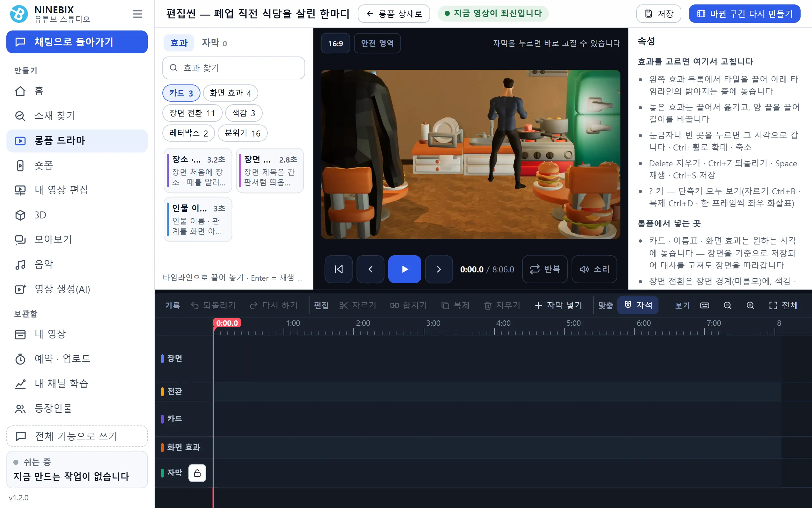812x508 pixels.
Task: Open 등장인물 in the sidebar
Action: point(77,409)
